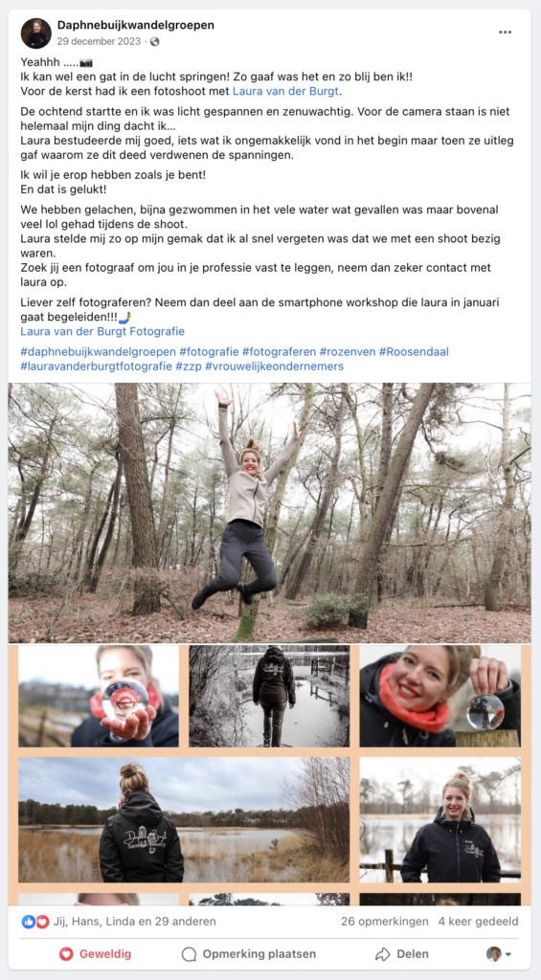The width and height of the screenshot is (541, 980).
Task: Open the three-dot post options menu
Action: pyautogui.click(x=505, y=33)
